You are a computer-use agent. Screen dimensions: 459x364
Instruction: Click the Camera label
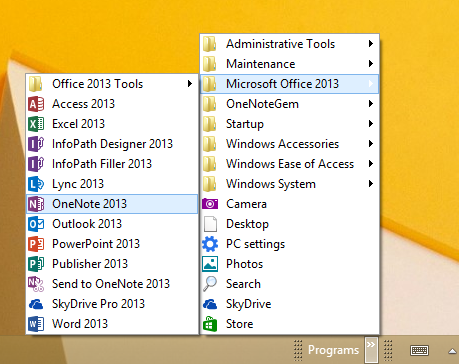pyautogui.click(x=247, y=204)
